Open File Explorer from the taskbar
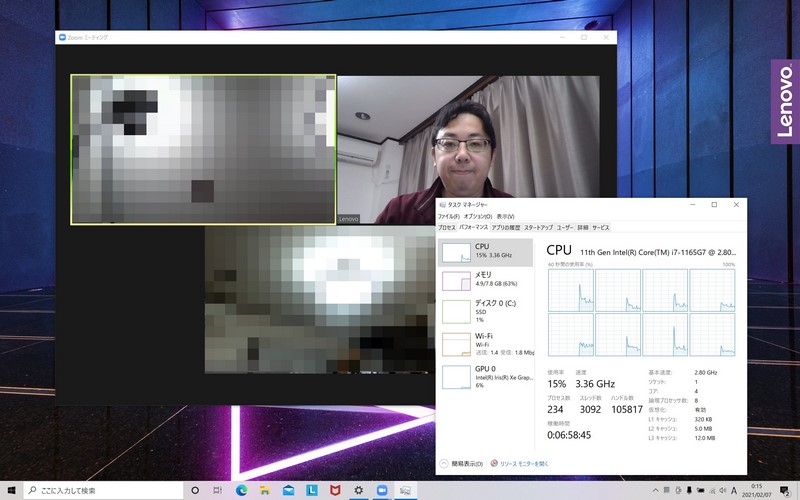 point(265,490)
